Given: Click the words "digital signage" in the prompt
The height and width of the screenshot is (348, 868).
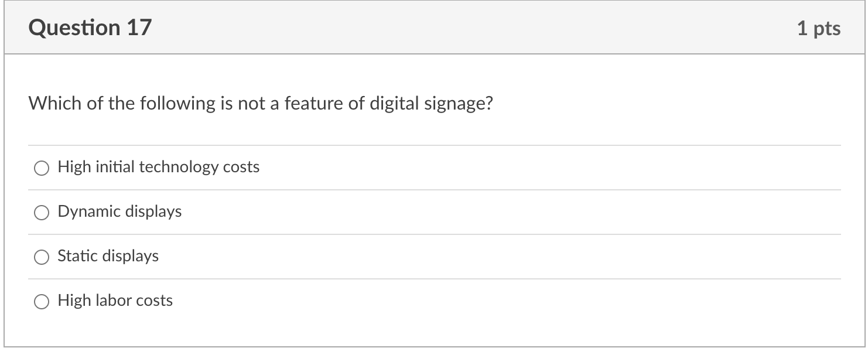Looking at the screenshot, I should click(x=431, y=104).
